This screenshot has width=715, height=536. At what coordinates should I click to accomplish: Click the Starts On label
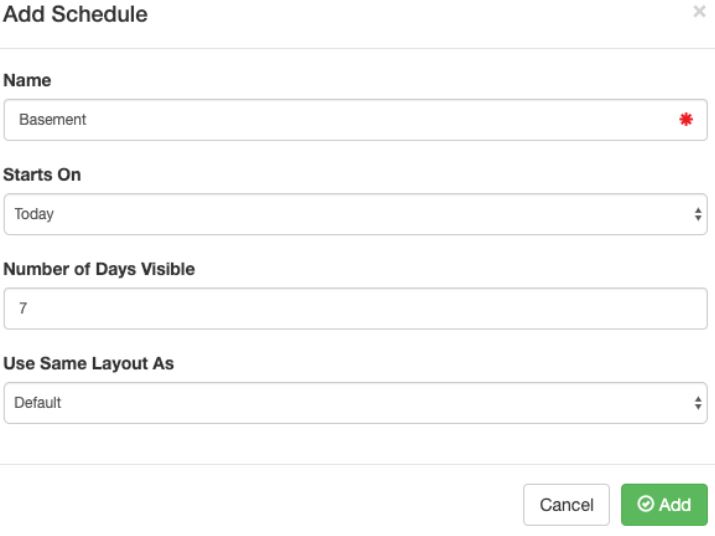click(x=42, y=174)
